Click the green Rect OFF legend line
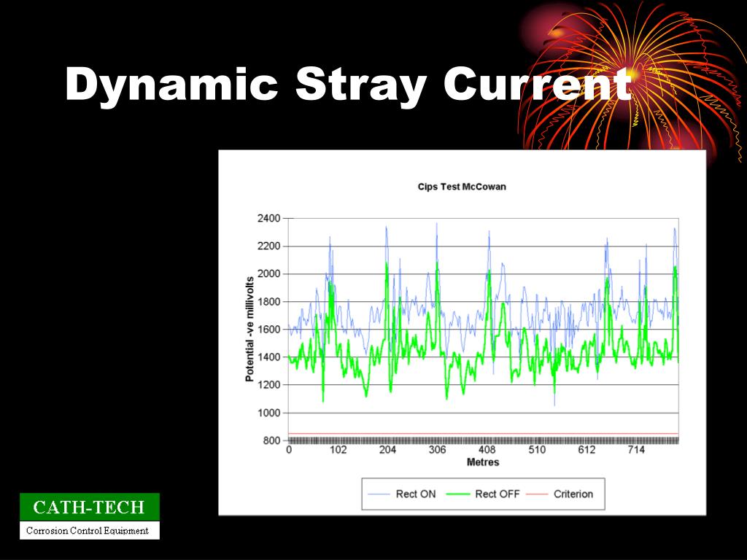 (x=458, y=494)
